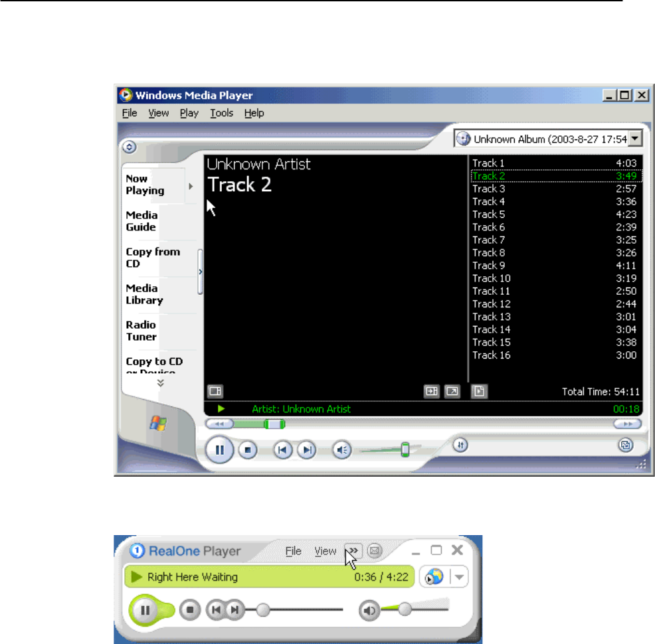
Task: Open Copy from CD
Action: (x=153, y=258)
